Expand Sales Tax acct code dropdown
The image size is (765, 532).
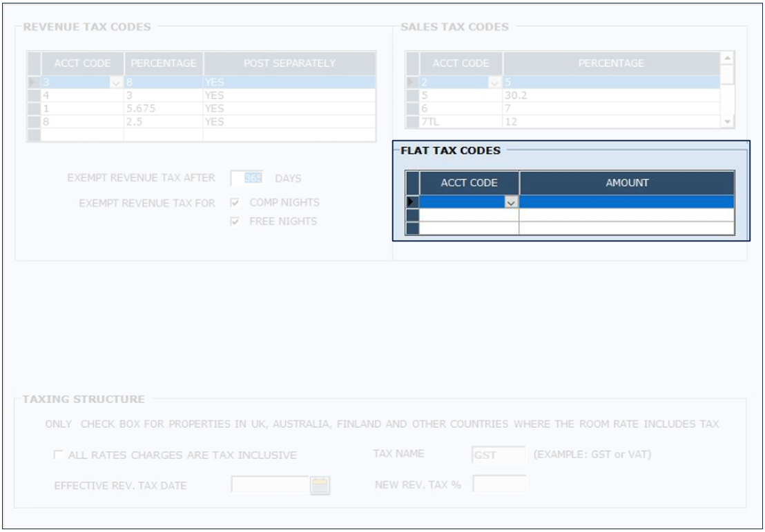click(x=494, y=83)
